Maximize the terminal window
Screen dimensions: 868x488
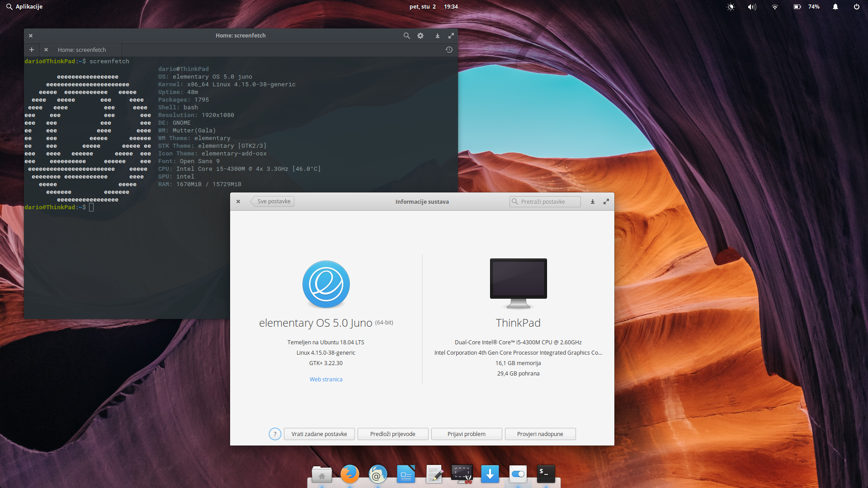[x=451, y=36]
